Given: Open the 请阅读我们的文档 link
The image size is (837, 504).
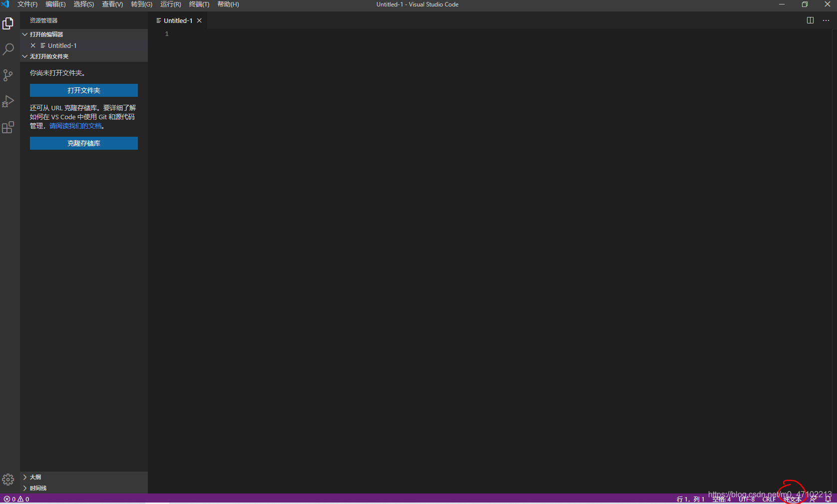Looking at the screenshot, I should point(75,126).
